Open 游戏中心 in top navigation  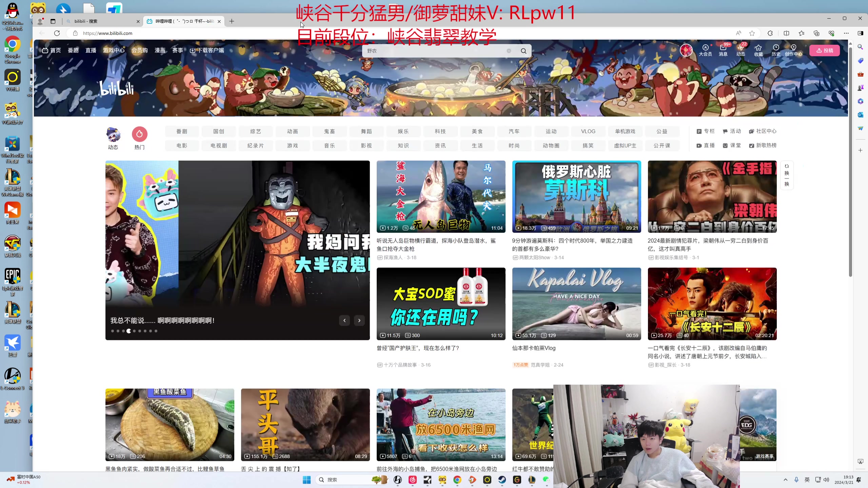click(114, 50)
